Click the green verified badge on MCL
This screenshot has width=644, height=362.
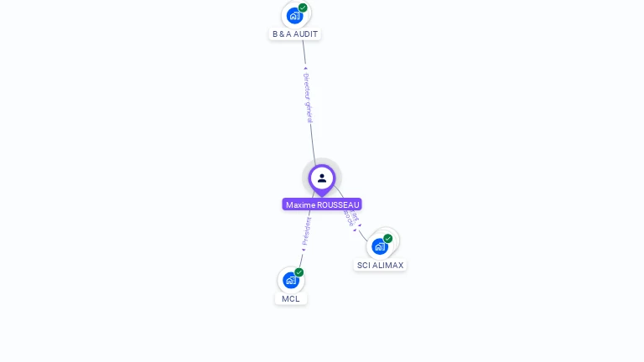[299, 272]
